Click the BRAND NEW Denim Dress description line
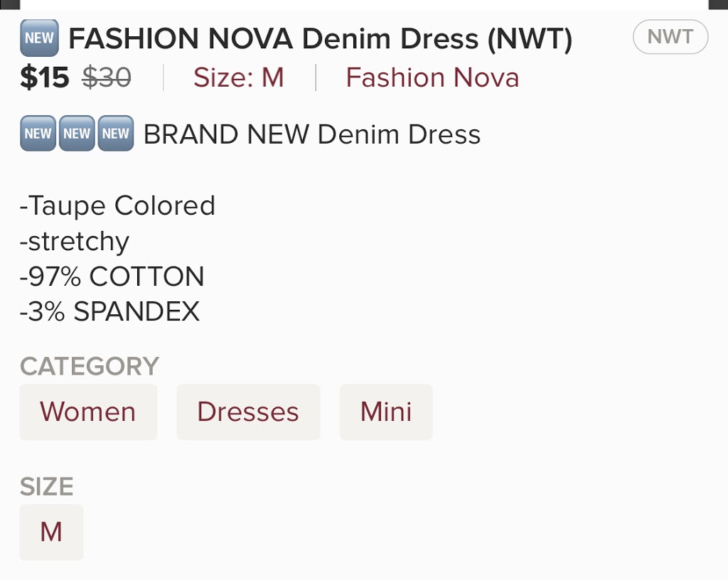The height and width of the screenshot is (580, 728). pos(312,134)
